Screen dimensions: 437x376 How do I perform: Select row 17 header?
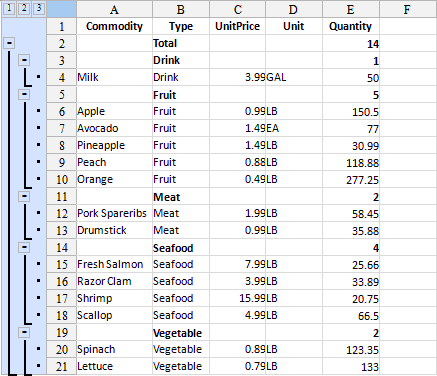click(62, 298)
